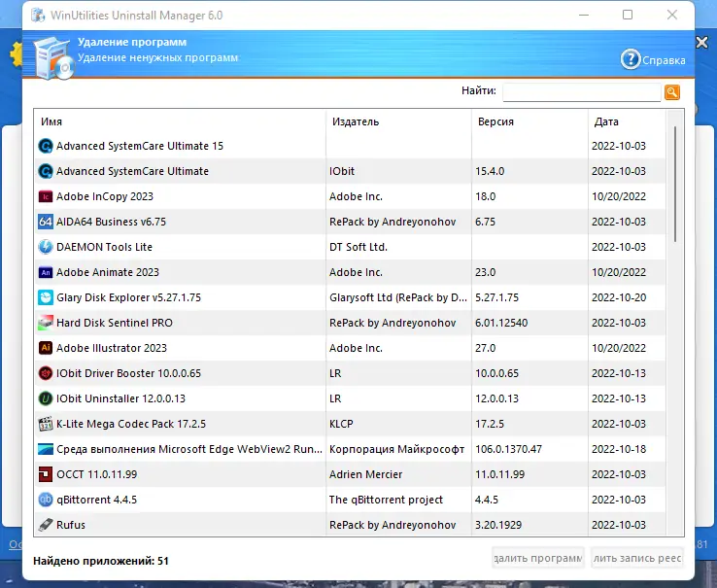Click the uninstall program button
Image resolution: width=717 pixels, height=588 pixels.
538,558
